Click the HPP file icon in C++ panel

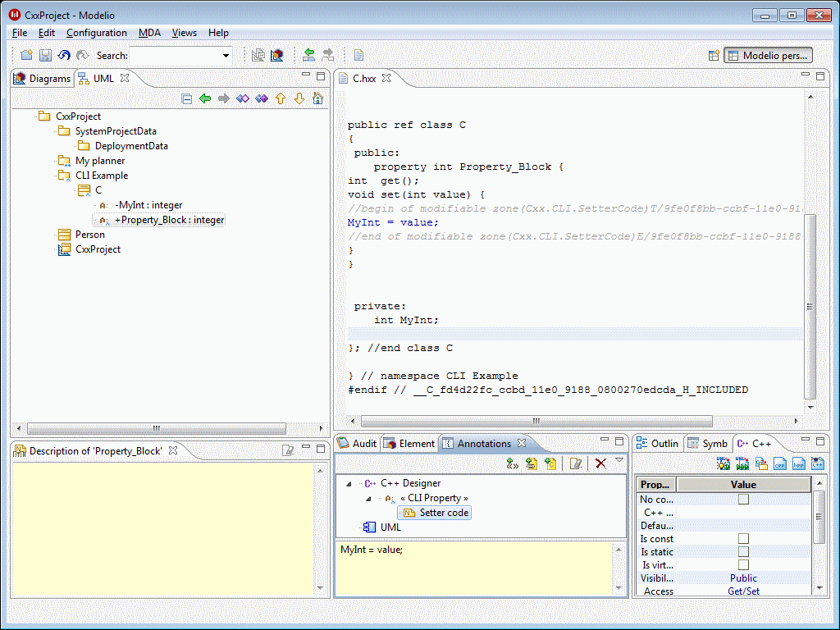pyautogui.click(x=799, y=464)
